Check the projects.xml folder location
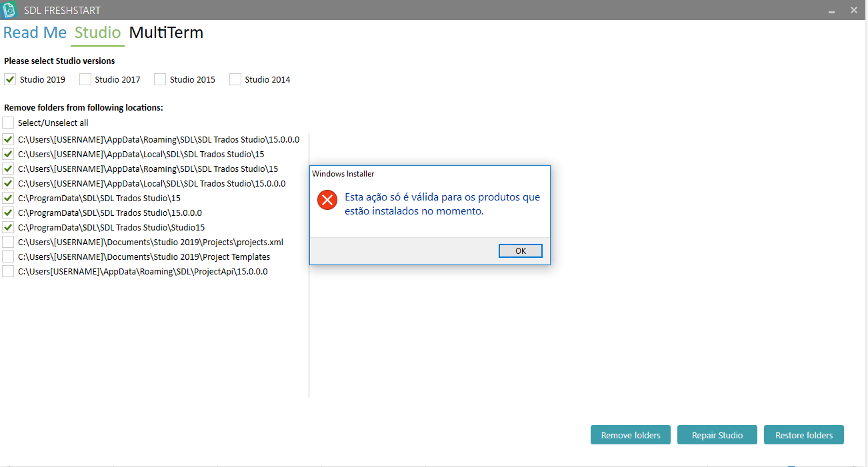Image resolution: width=868 pixels, height=467 pixels. [x=8, y=242]
